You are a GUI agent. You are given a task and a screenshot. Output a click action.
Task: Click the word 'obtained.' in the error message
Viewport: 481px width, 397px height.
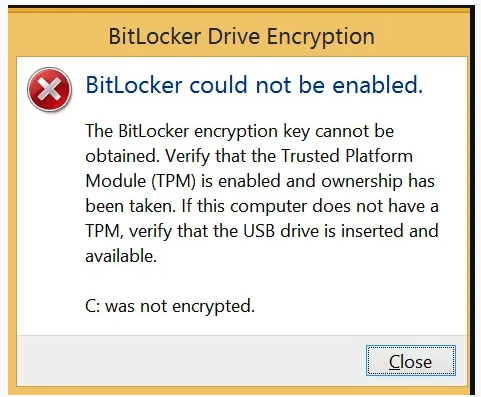[x=123, y=156]
